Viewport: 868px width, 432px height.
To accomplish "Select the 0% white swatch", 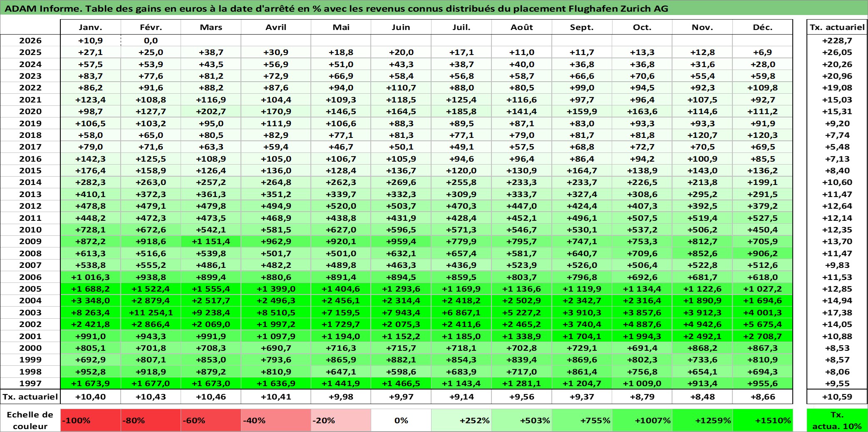I will tap(401, 420).
